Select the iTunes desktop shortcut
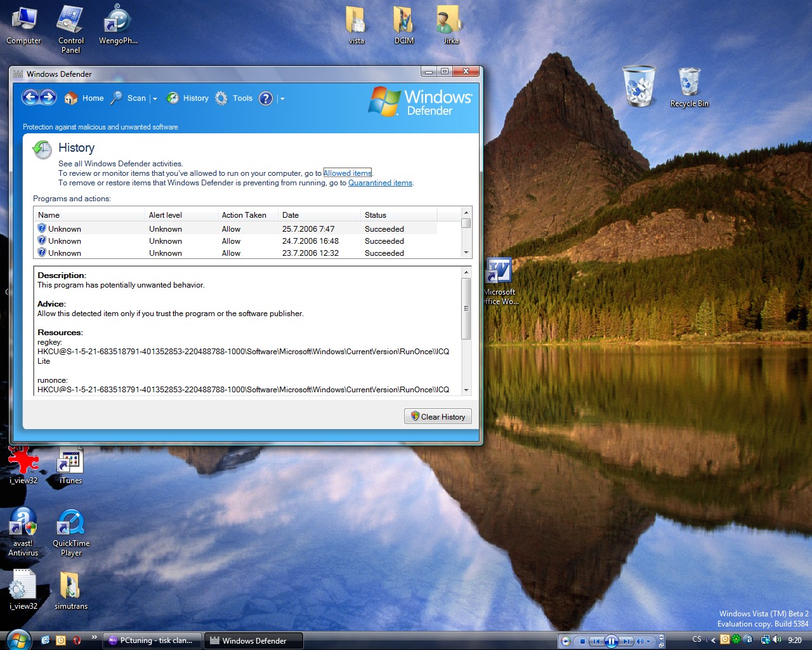812x650 pixels. point(70,465)
